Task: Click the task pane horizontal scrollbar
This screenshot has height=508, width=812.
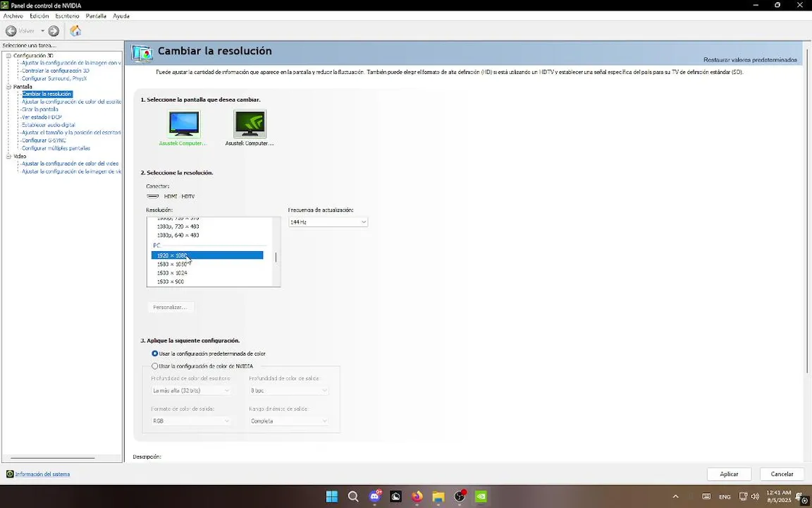Action: pyautogui.click(x=53, y=458)
